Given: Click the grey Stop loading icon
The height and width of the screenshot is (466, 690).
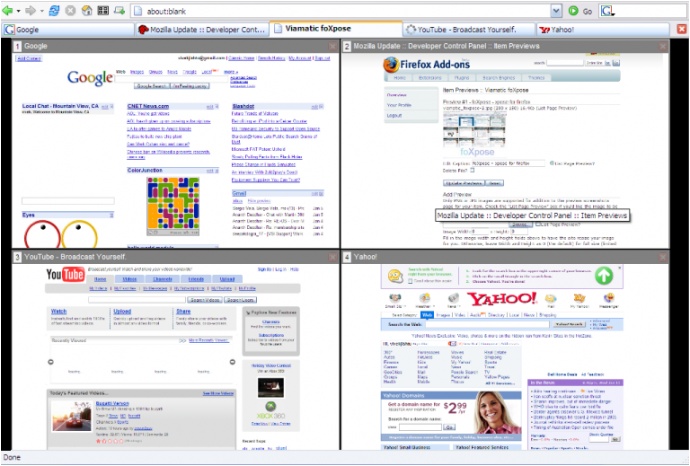Looking at the screenshot, I should (x=70, y=10).
